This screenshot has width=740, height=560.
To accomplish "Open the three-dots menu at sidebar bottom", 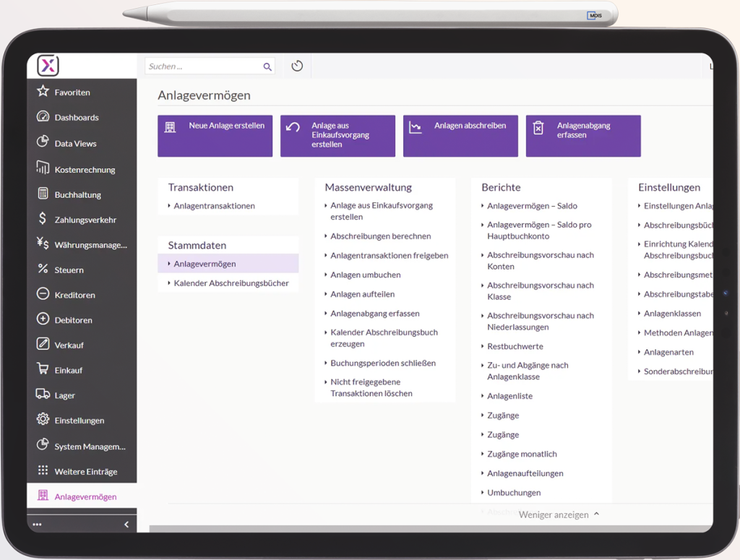I will (37, 525).
